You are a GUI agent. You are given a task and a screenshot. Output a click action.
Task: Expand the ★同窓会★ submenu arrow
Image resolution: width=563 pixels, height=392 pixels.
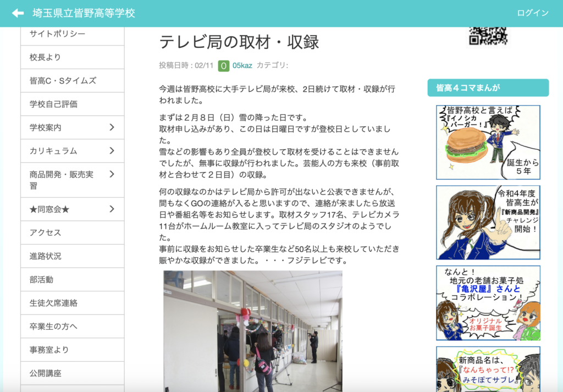[x=112, y=209]
